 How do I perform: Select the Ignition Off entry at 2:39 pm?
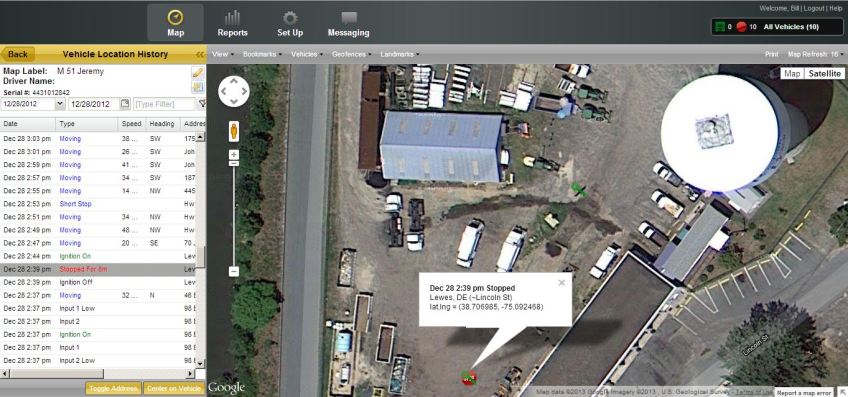point(97,282)
